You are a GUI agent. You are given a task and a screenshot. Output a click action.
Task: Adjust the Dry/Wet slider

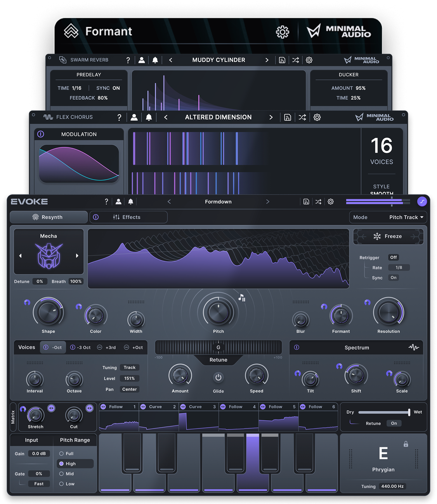tap(384, 412)
